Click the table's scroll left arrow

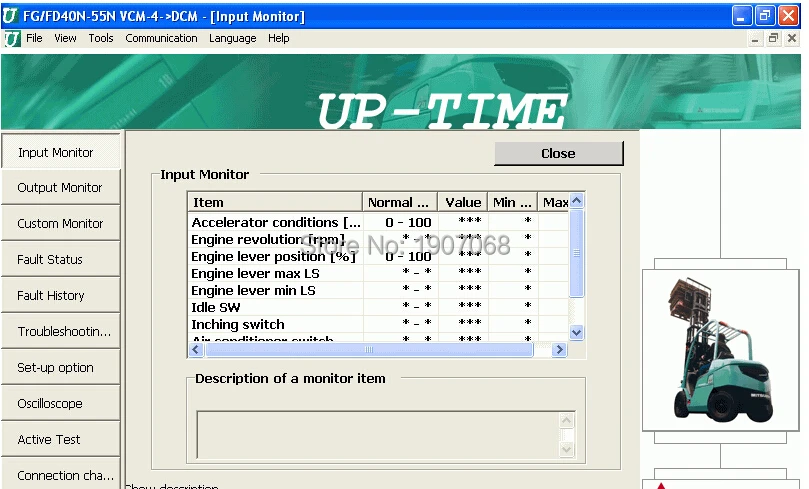(196, 350)
